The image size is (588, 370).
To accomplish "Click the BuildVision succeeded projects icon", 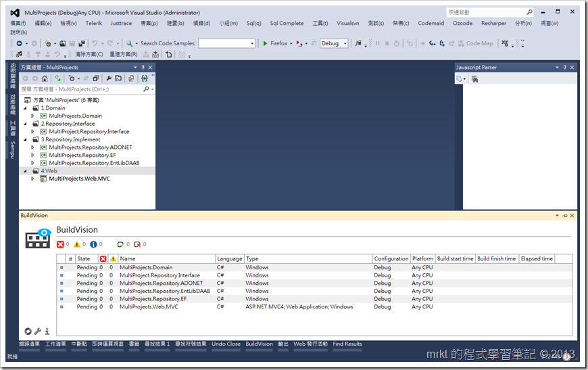I will click(x=120, y=245).
